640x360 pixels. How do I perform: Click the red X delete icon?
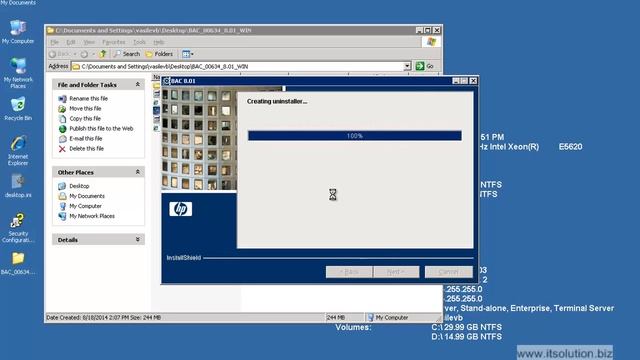coord(62,149)
